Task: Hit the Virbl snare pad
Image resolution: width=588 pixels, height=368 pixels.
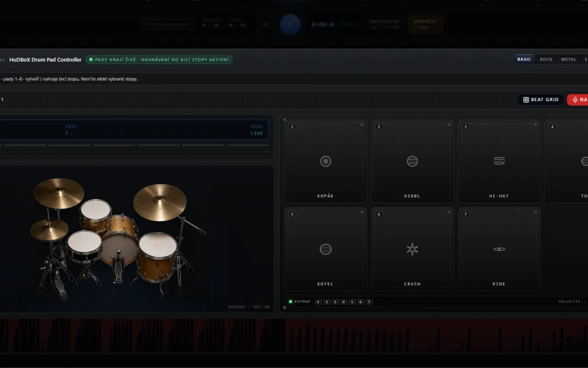Action: coord(413,161)
